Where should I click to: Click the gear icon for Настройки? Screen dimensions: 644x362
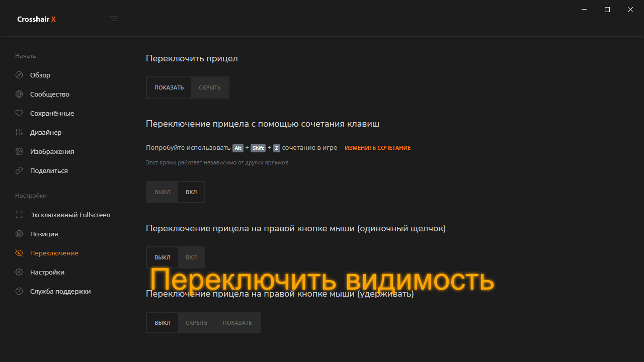point(19,272)
